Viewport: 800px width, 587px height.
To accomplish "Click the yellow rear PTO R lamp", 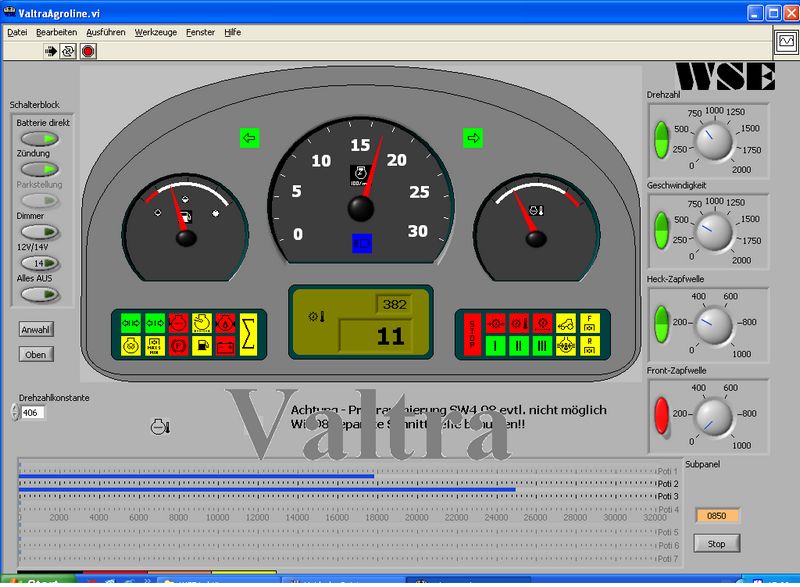I will [x=590, y=346].
